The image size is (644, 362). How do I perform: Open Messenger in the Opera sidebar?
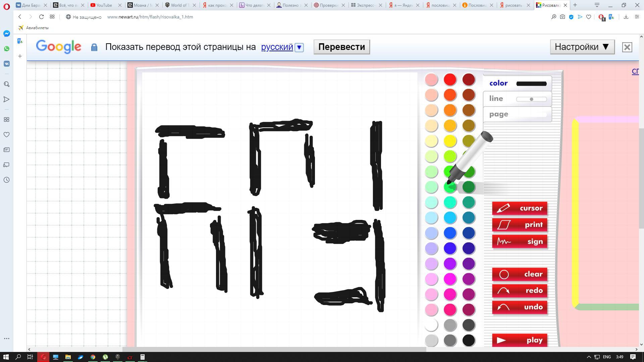coord(7,34)
